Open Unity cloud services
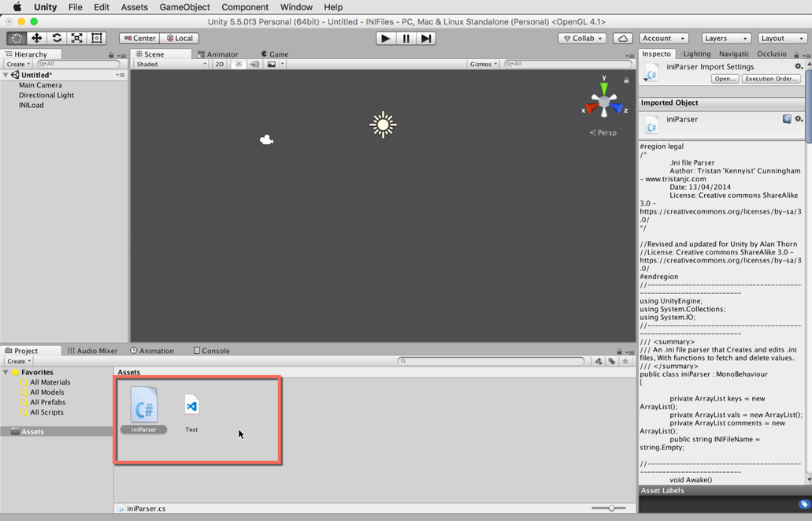This screenshot has width=812, height=521. [623, 39]
